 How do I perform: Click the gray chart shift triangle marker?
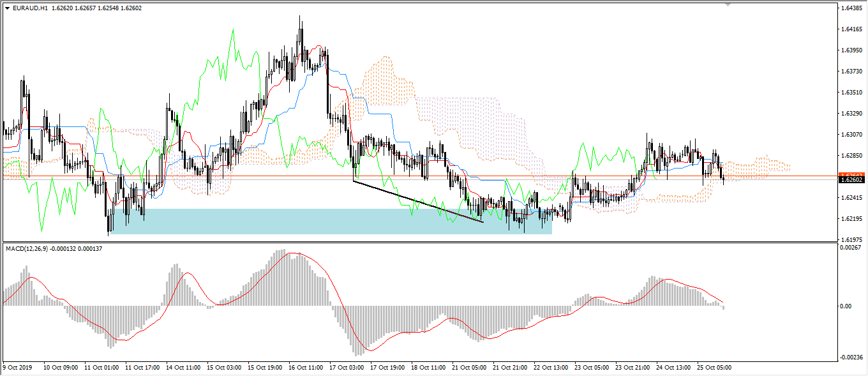tap(728, 4)
